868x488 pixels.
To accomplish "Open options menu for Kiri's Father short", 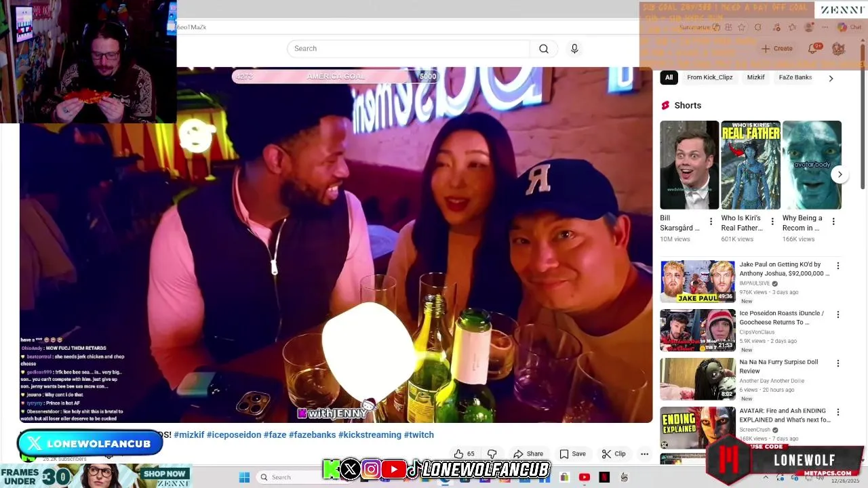I will coord(772,222).
